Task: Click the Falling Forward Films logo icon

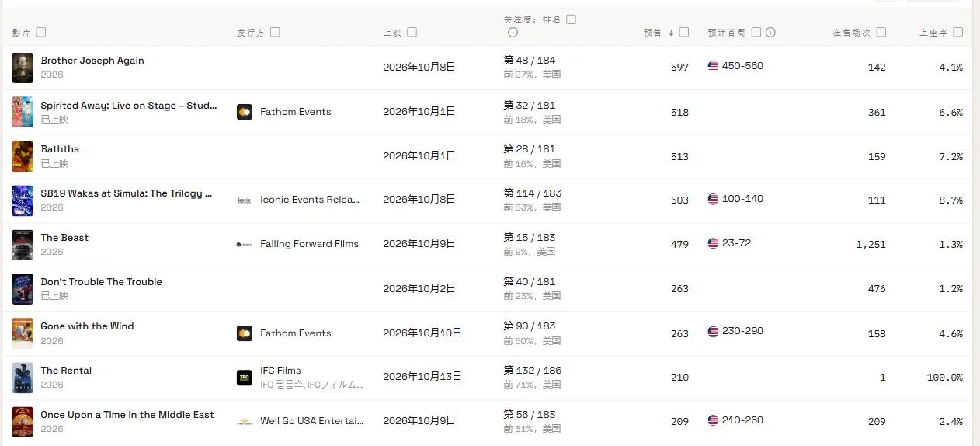Action: (245, 244)
